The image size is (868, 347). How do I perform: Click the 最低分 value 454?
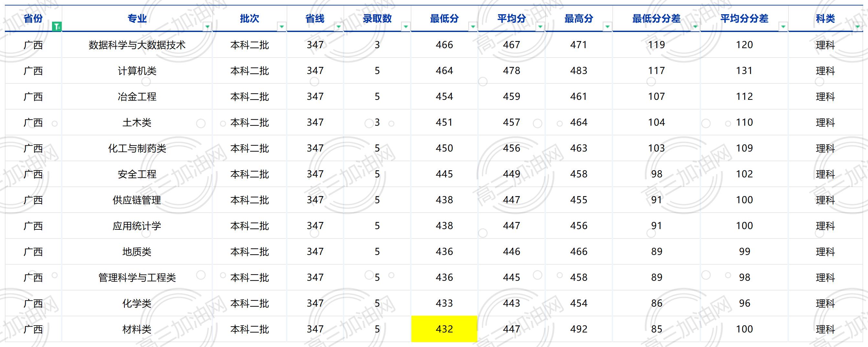tap(444, 96)
